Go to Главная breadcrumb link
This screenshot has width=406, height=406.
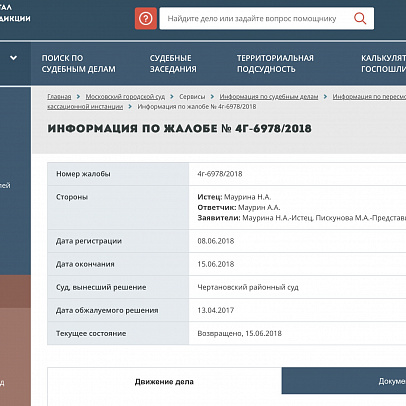[59, 97]
